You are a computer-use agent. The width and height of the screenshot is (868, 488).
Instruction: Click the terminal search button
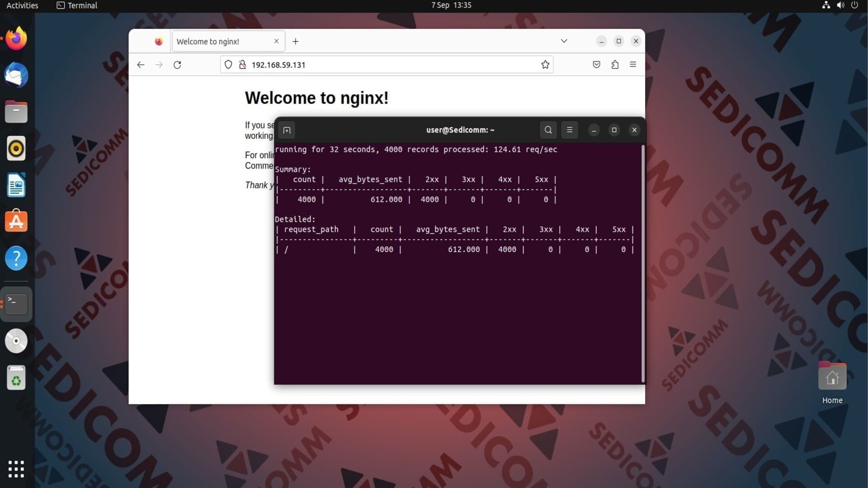(x=548, y=130)
